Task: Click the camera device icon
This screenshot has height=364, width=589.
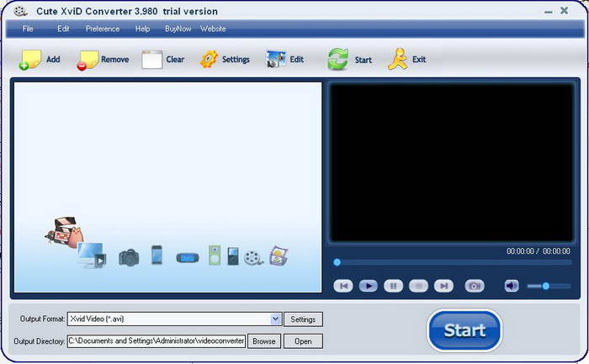Action: [x=129, y=257]
